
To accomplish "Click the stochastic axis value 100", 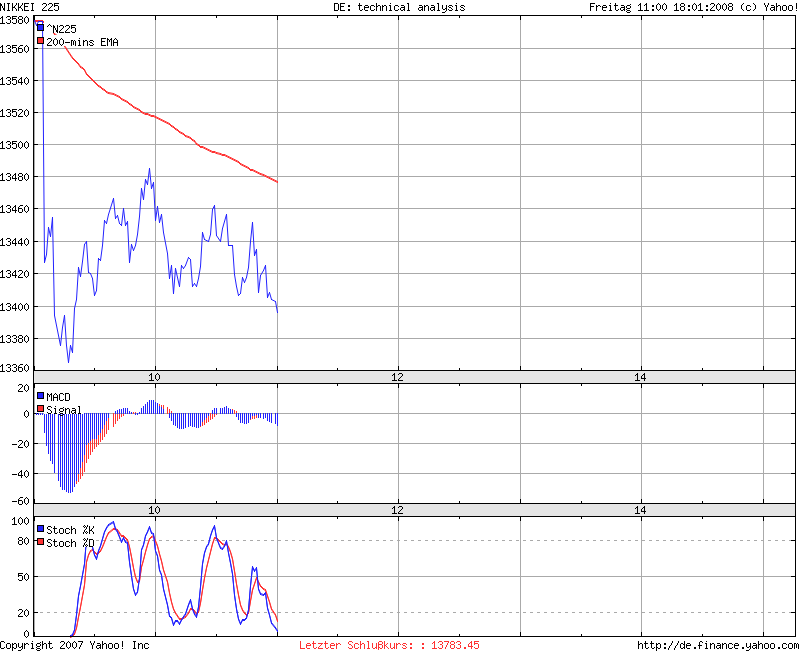I will [20, 521].
